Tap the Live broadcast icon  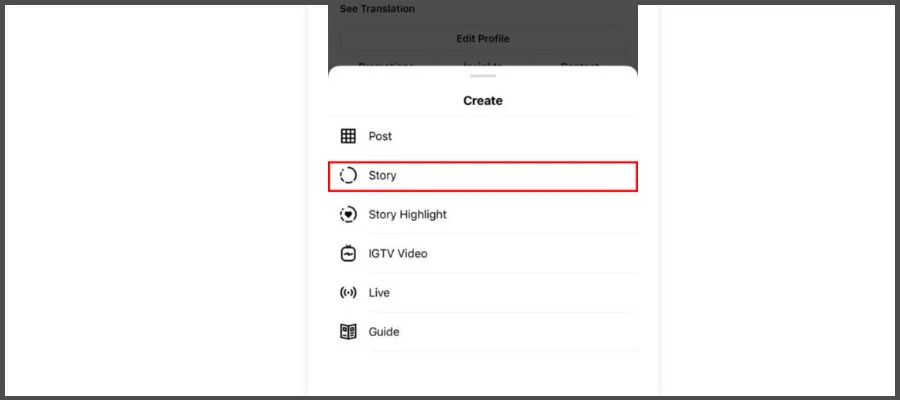(348, 293)
